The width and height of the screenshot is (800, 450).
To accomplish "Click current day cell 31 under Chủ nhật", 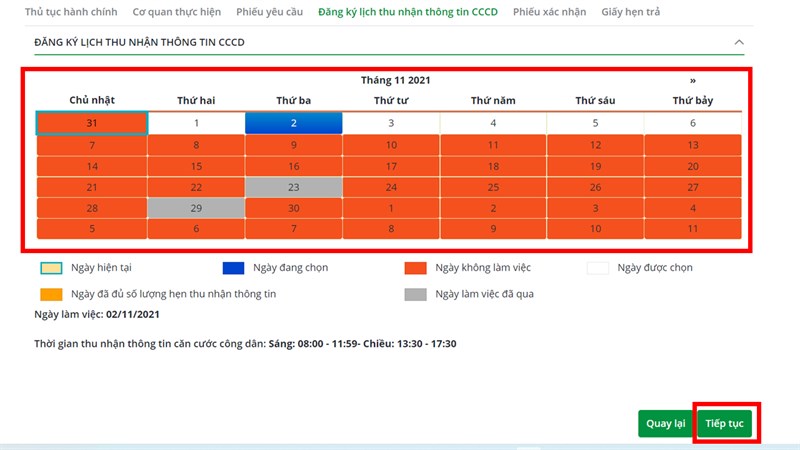I will click(x=92, y=123).
